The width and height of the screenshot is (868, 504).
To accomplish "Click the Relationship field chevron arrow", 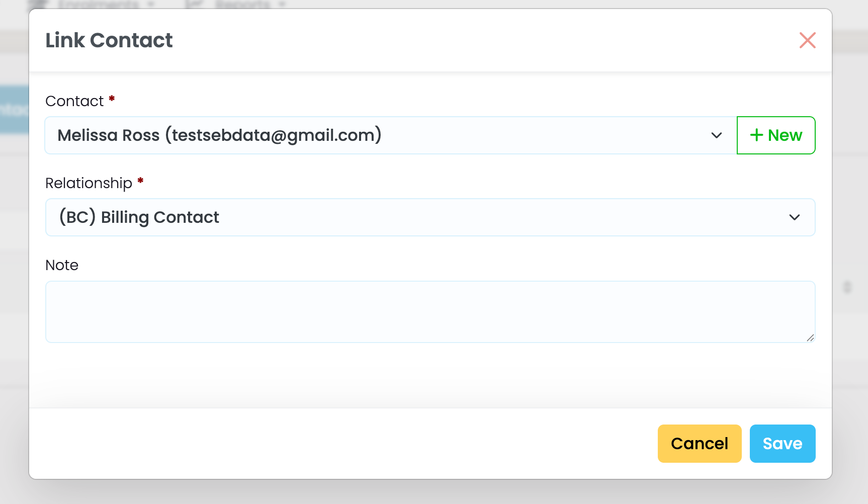I will click(x=794, y=217).
